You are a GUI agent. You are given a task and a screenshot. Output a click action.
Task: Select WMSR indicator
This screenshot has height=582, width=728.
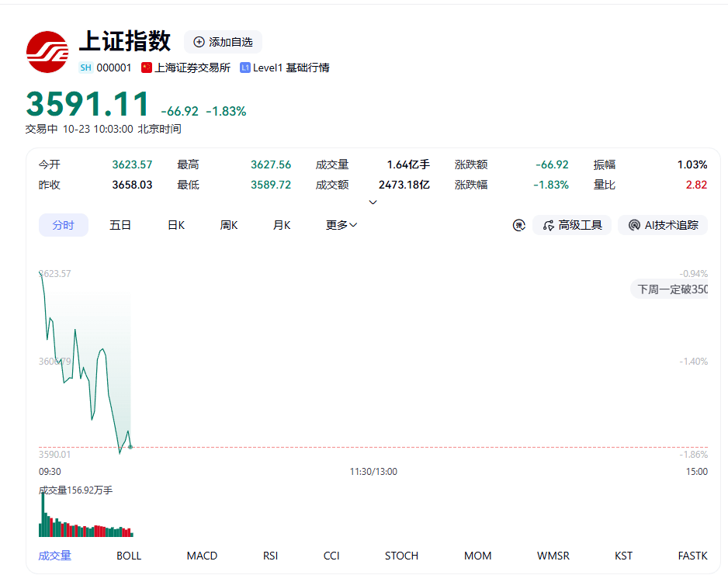click(x=553, y=556)
